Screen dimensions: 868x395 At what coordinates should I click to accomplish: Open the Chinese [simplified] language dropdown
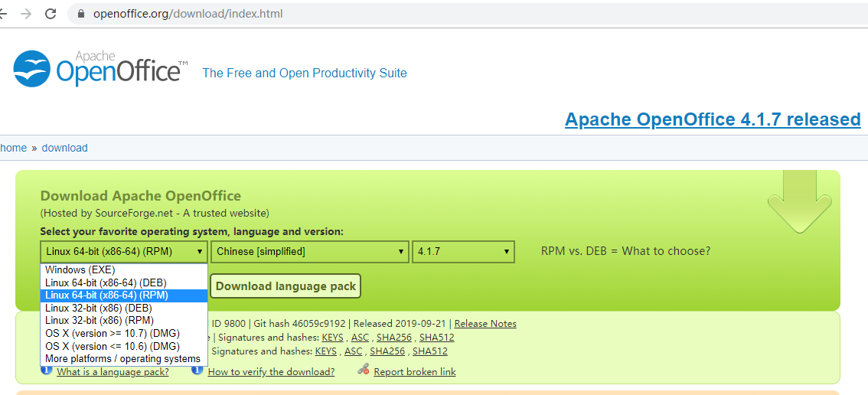click(310, 252)
